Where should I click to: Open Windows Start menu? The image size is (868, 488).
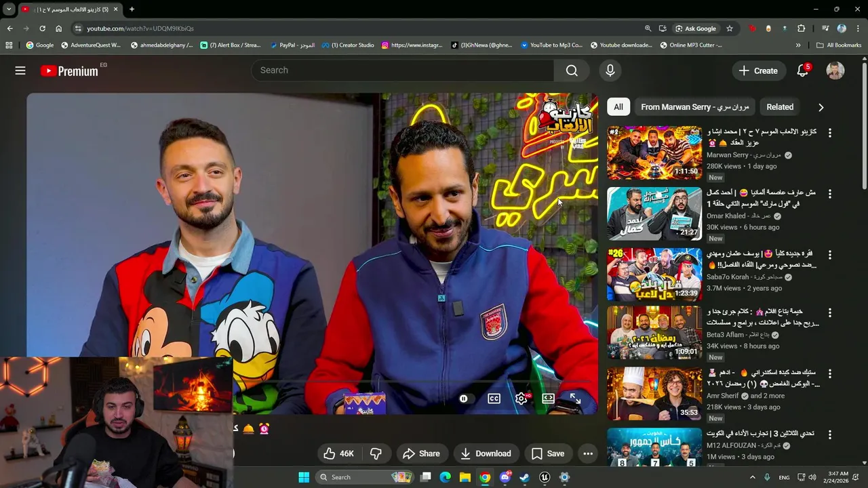[304, 477]
